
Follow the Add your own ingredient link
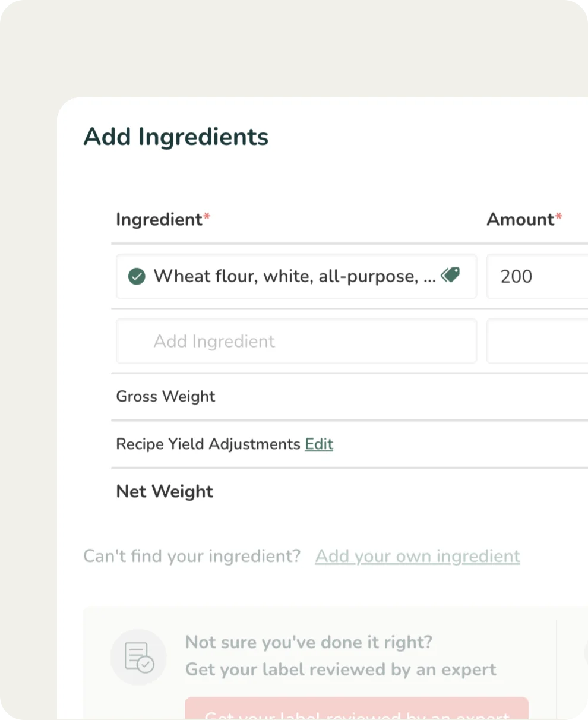418,556
